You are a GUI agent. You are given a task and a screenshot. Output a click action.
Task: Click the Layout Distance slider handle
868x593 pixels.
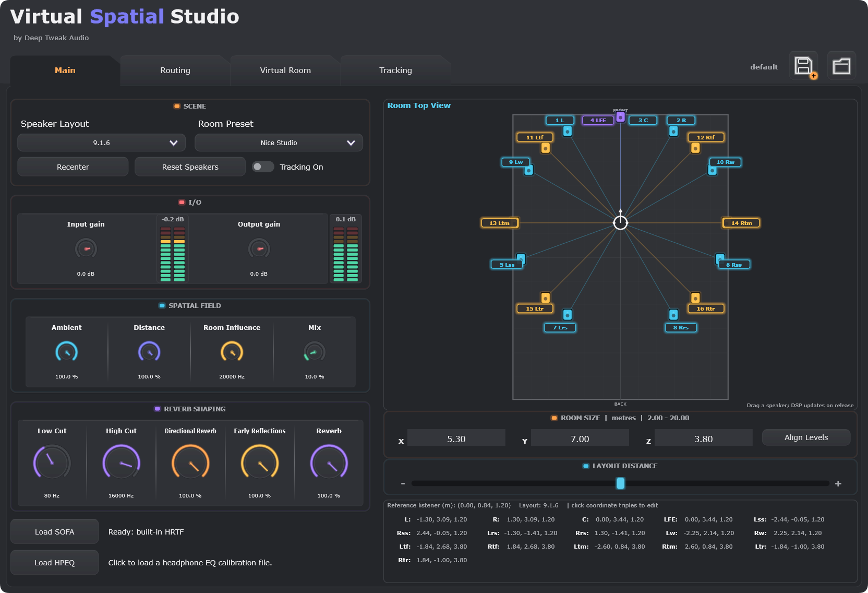[x=620, y=483]
